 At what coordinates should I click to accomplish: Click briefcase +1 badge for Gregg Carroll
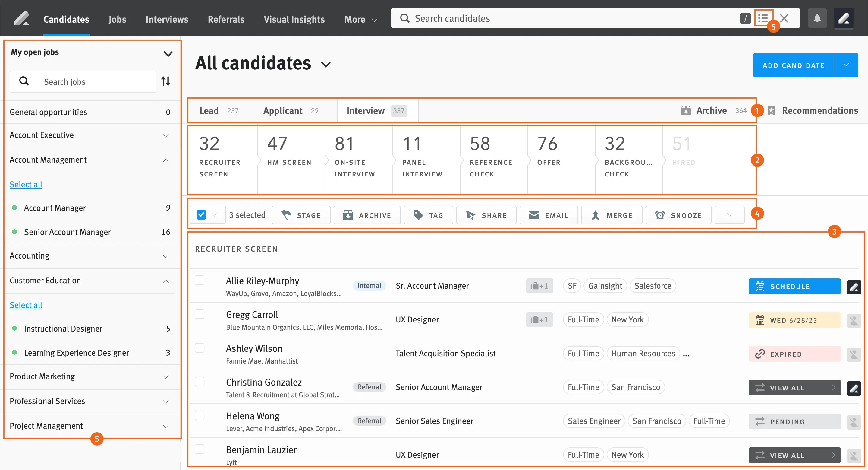pyautogui.click(x=539, y=320)
